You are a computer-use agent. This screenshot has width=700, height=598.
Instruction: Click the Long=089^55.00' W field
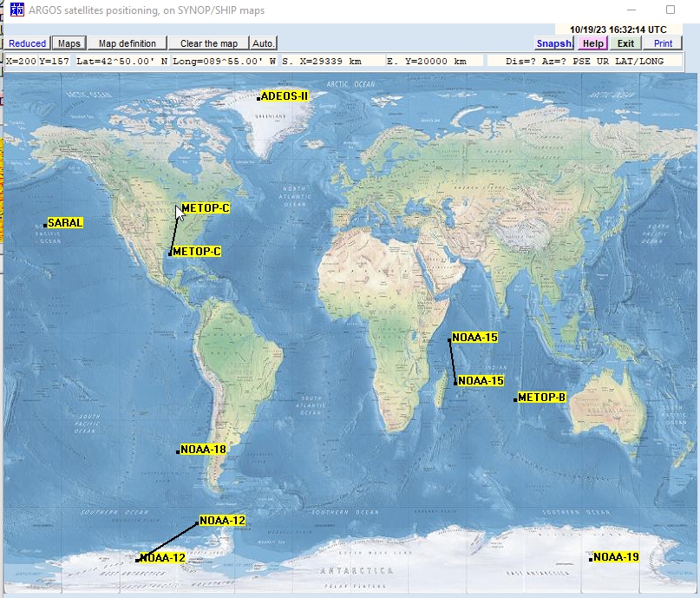coord(225,61)
